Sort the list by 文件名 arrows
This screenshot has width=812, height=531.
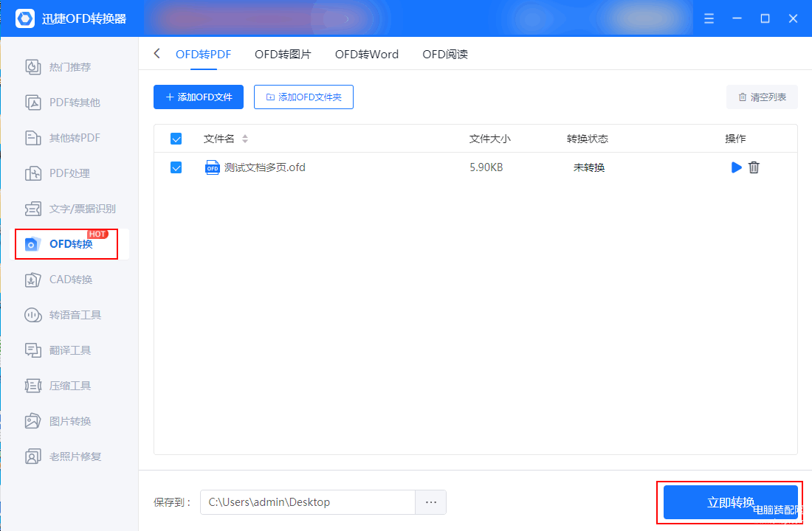pos(245,139)
